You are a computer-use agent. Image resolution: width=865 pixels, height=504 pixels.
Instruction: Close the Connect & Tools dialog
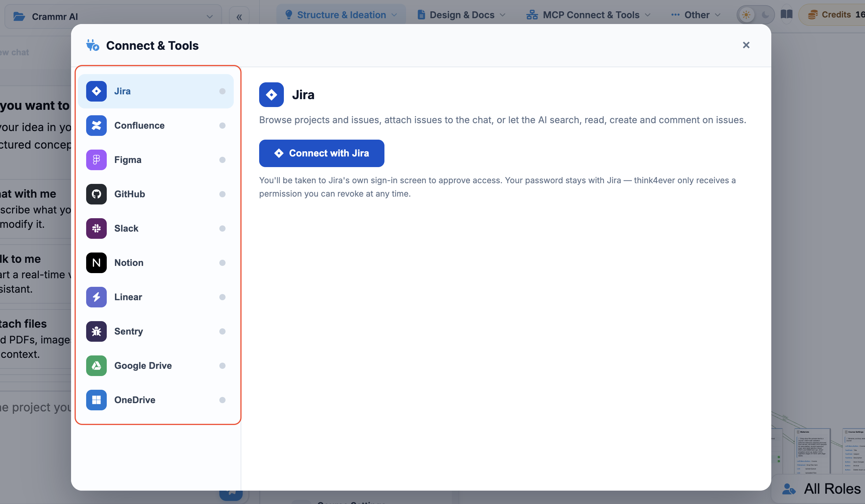coord(746,45)
